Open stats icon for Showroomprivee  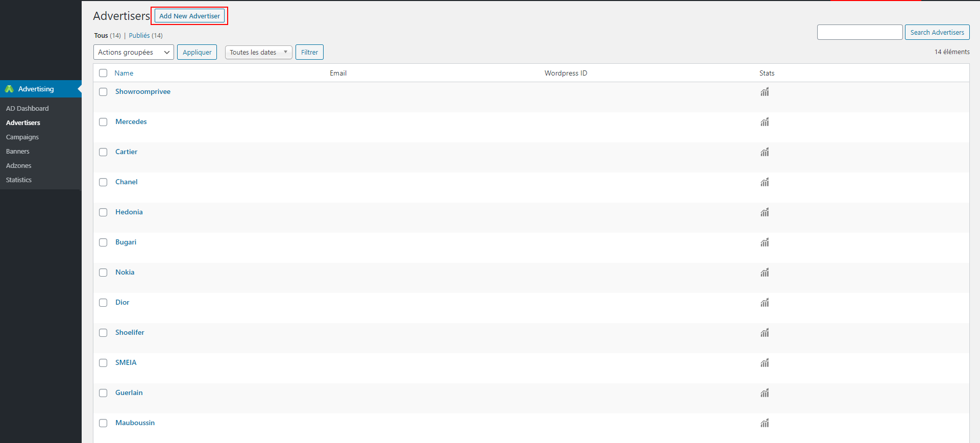click(x=765, y=92)
